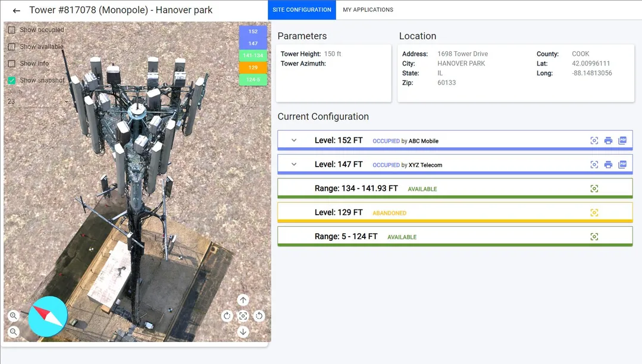Open the My Applications tab
The width and height of the screenshot is (642, 364).
(368, 10)
